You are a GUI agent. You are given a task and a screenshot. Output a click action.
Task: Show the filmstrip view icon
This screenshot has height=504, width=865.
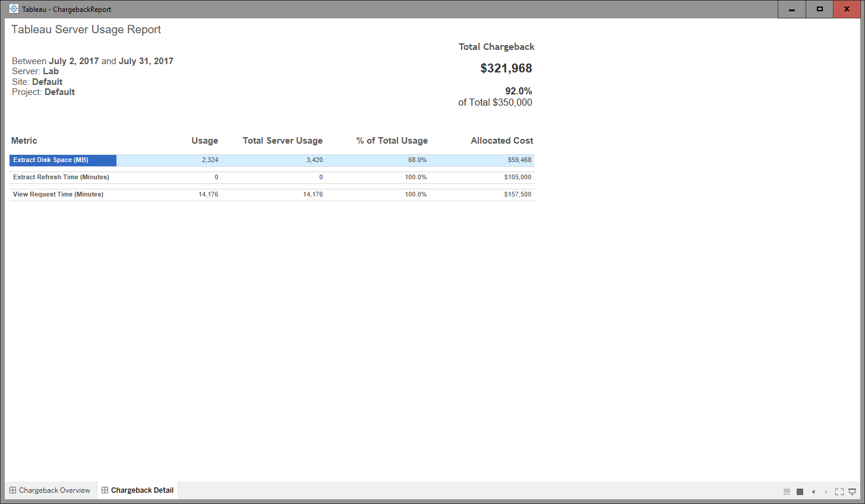click(x=787, y=492)
